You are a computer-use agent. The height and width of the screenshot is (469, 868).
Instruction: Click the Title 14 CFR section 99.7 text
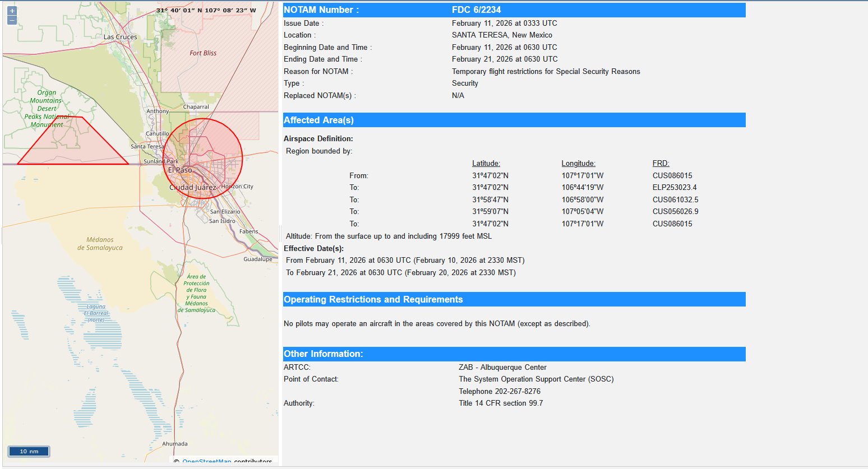tap(501, 403)
